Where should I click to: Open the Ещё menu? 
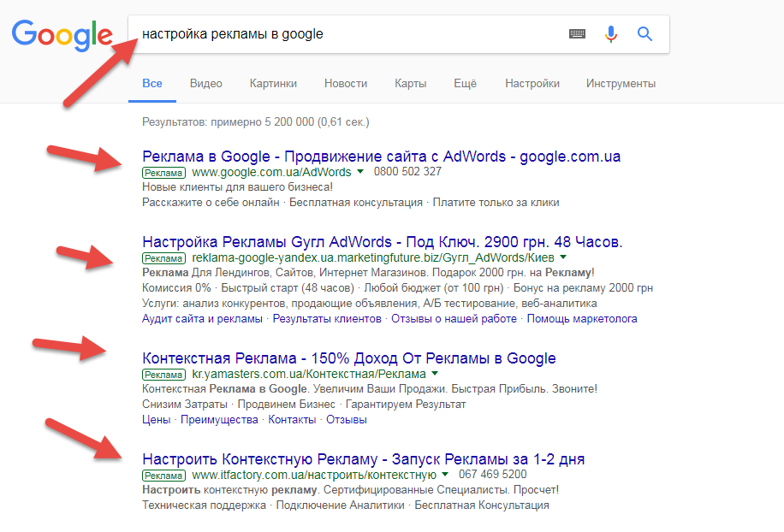click(465, 84)
